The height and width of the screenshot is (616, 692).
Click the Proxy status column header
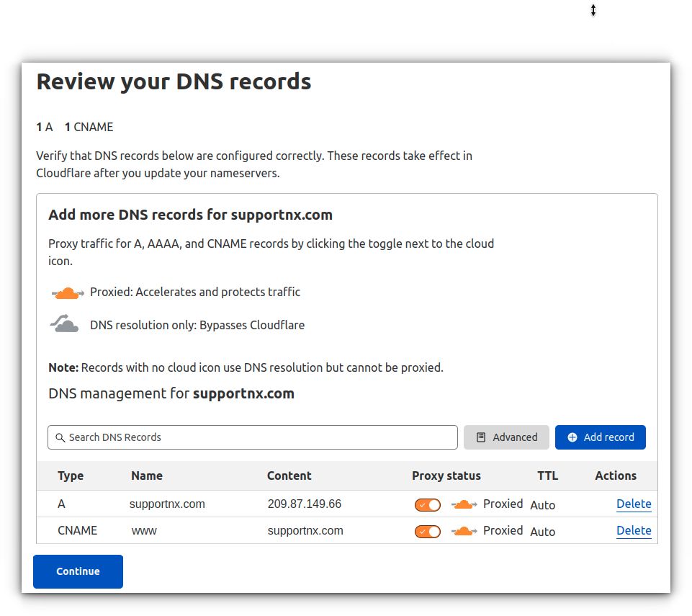(x=446, y=476)
